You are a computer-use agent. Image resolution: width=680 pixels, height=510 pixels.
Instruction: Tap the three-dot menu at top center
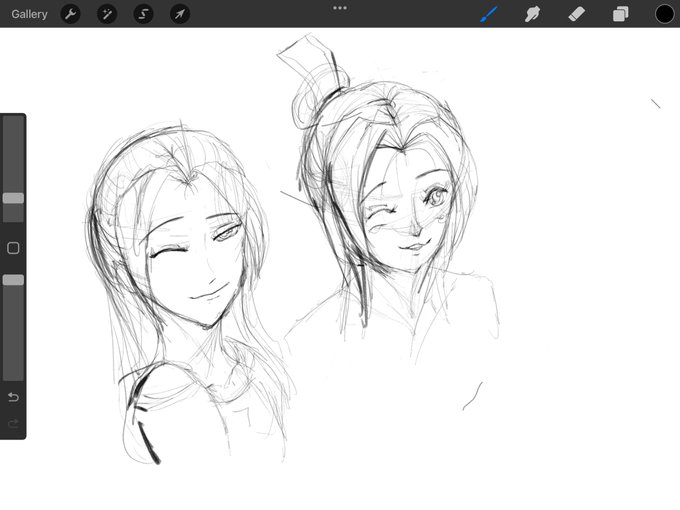click(340, 8)
